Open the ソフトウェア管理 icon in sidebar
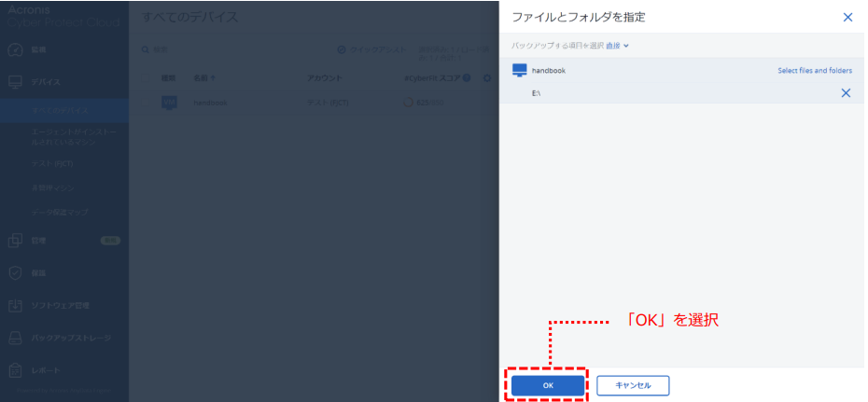 coord(15,305)
